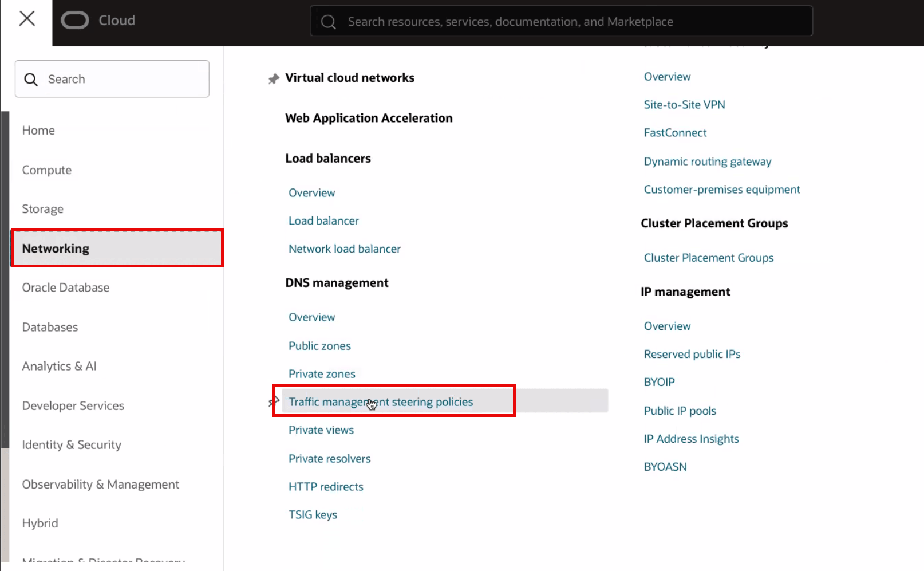
Task: Open Public zones
Action: 319,346
